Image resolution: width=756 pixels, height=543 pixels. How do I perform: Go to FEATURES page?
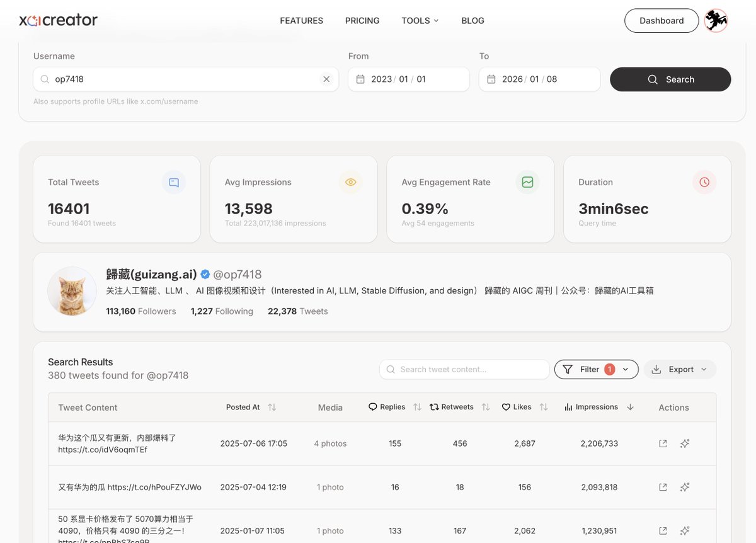point(302,21)
